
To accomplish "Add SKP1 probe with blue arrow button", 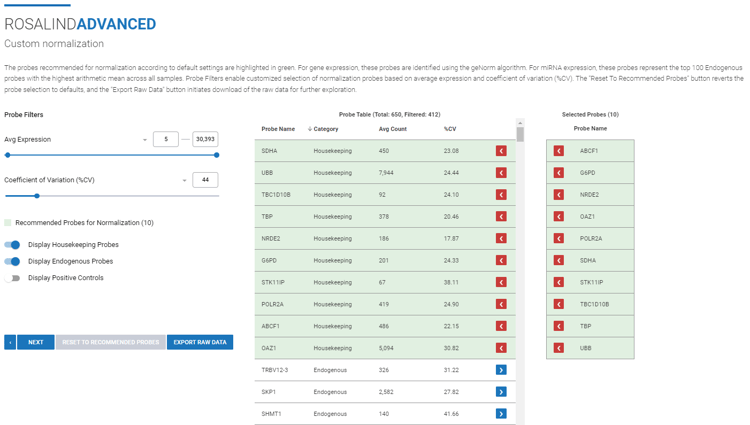I will point(501,392).
